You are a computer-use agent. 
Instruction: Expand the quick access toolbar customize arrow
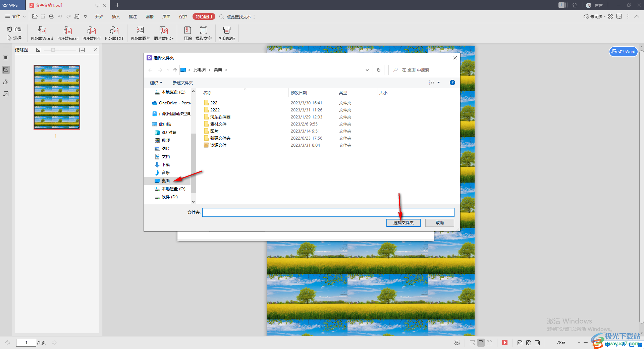[86, 16]
